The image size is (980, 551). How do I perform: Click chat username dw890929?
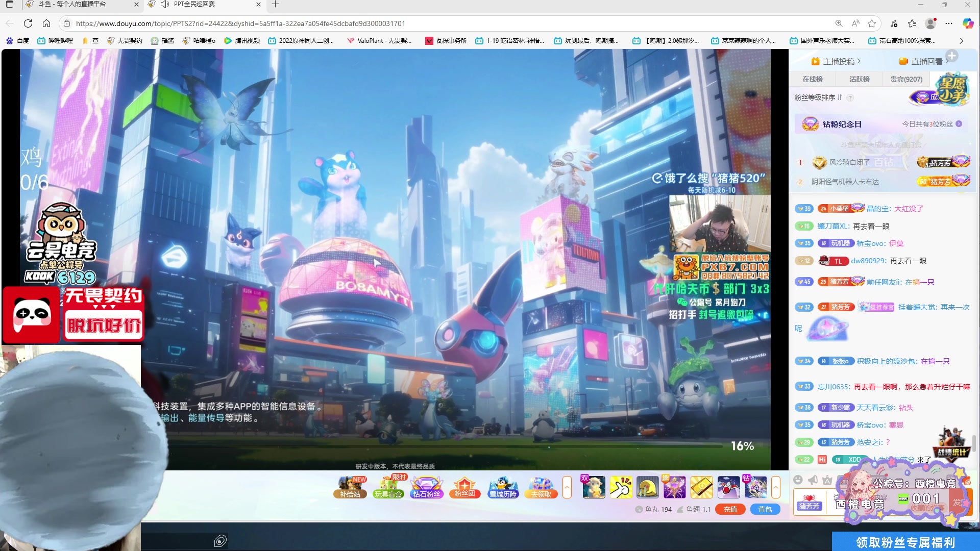click(869, 261)
